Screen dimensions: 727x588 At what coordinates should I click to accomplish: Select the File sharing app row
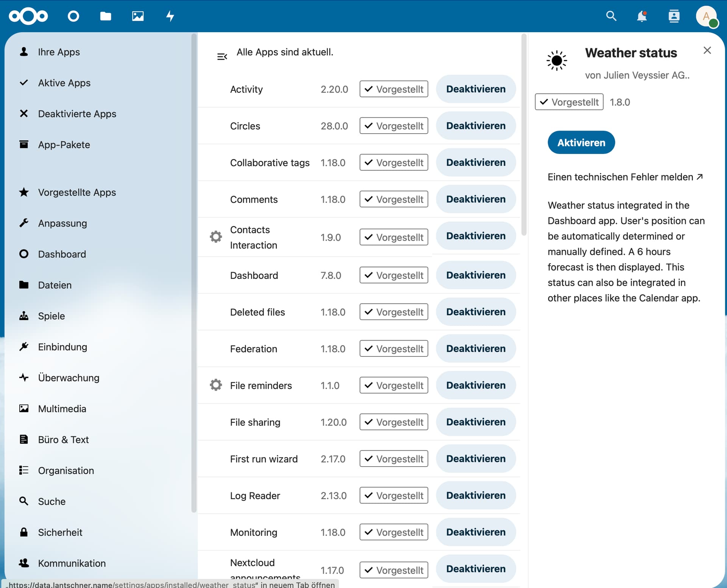[x=359, y=422]
